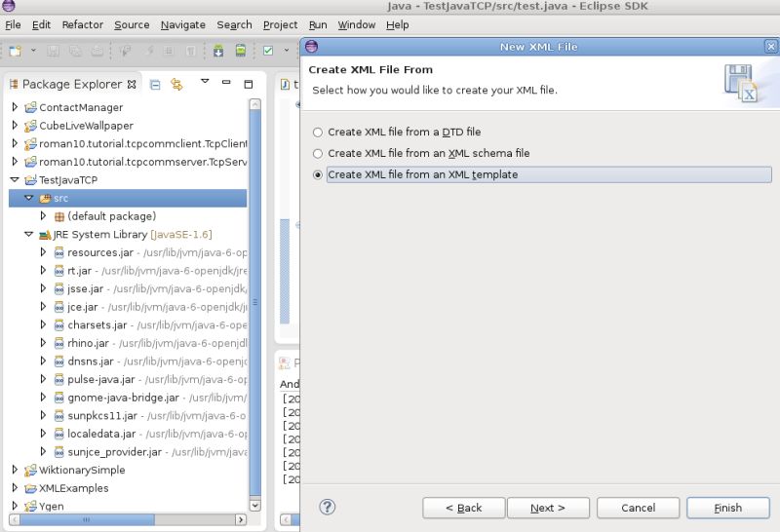Open the Navigate menu
The width and height of the screenshot is (780, 532).
pyautogui.click(x=183, y=25)
